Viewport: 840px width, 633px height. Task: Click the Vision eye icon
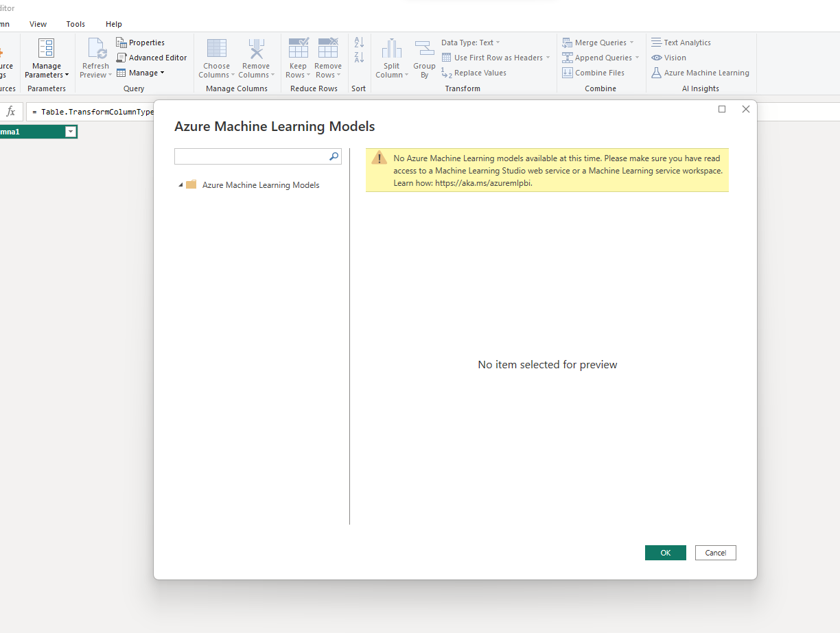tap(657, 58)
